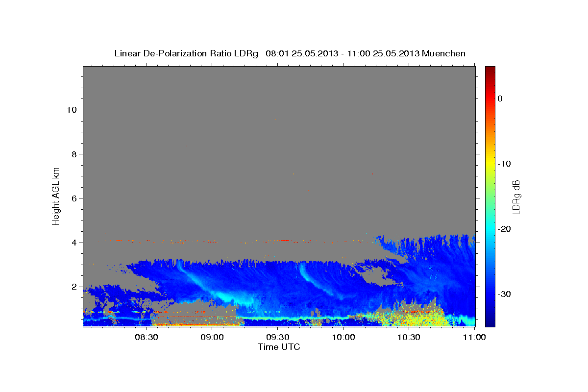This screenshot has height=392, width=588.
Task: Click the 'LDRg dB' colorbar label
Action: click(515, 197)
